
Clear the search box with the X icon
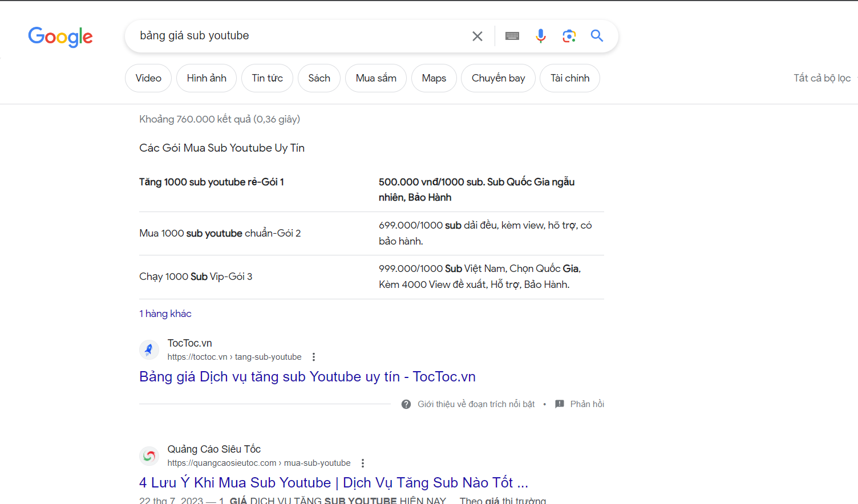477,36
